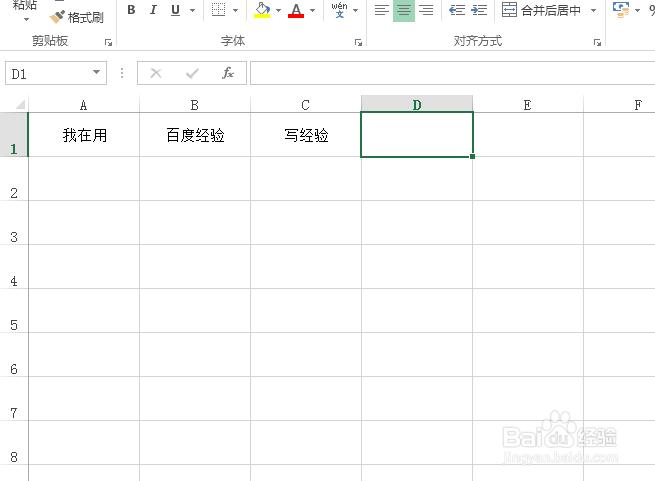655x481 pixels.
Task: Open Name Box dropdown arrow
Action: 96,72
